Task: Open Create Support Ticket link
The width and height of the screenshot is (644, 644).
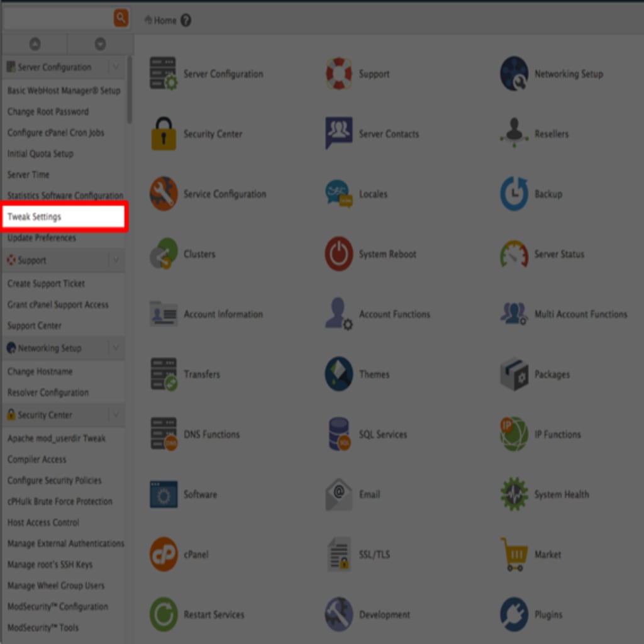Action: pyautogui.click(x=46, y=284)
